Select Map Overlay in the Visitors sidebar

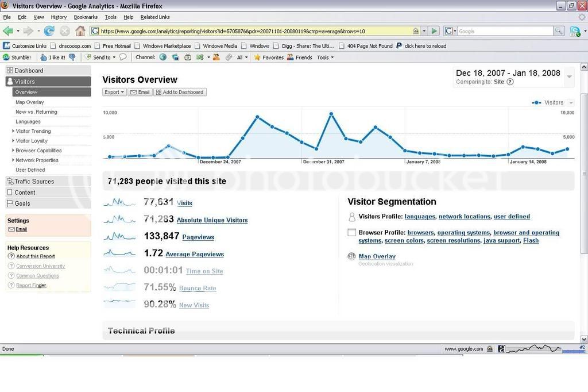click(30, 102)
